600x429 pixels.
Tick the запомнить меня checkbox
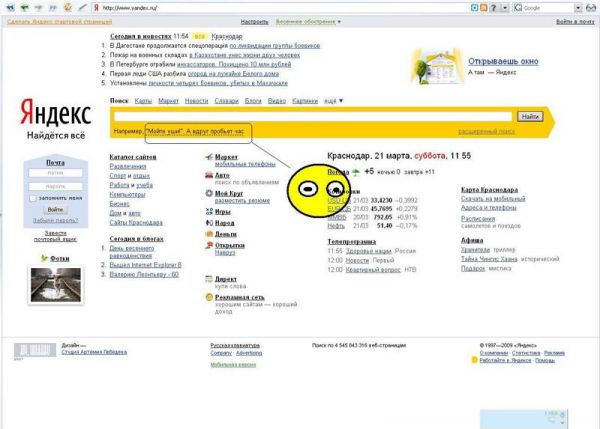(33, 198)
